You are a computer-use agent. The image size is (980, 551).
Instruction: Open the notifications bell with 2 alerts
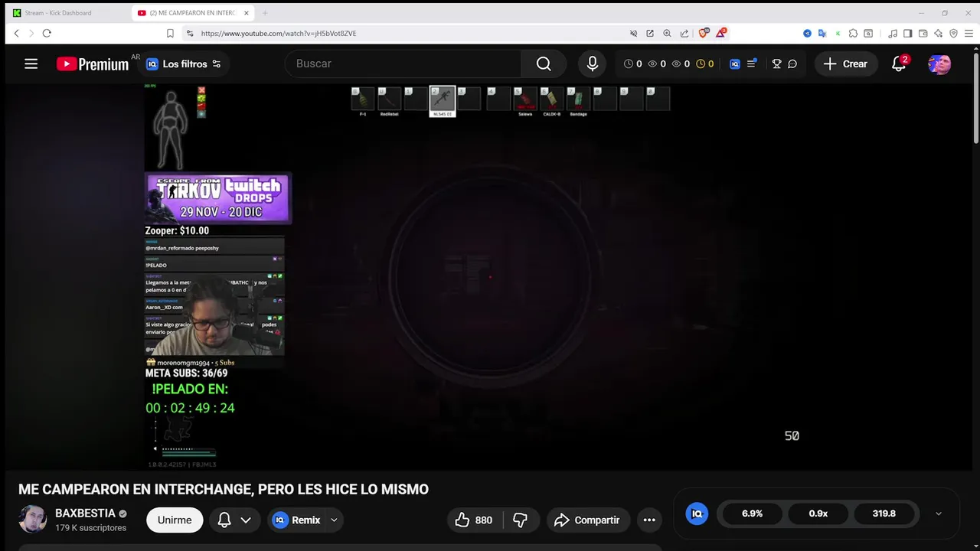tap(899, 64)
